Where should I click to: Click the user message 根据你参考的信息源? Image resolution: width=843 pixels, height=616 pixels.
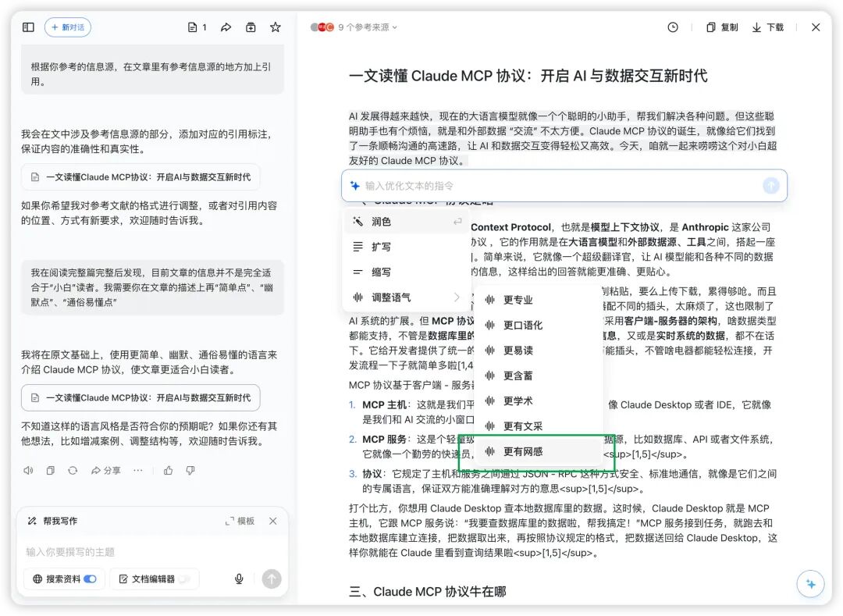[153, 69]
